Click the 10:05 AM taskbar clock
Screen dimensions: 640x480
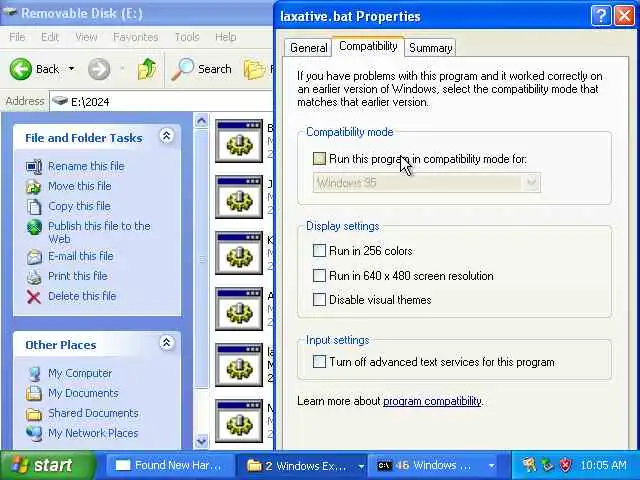[603, 465]
